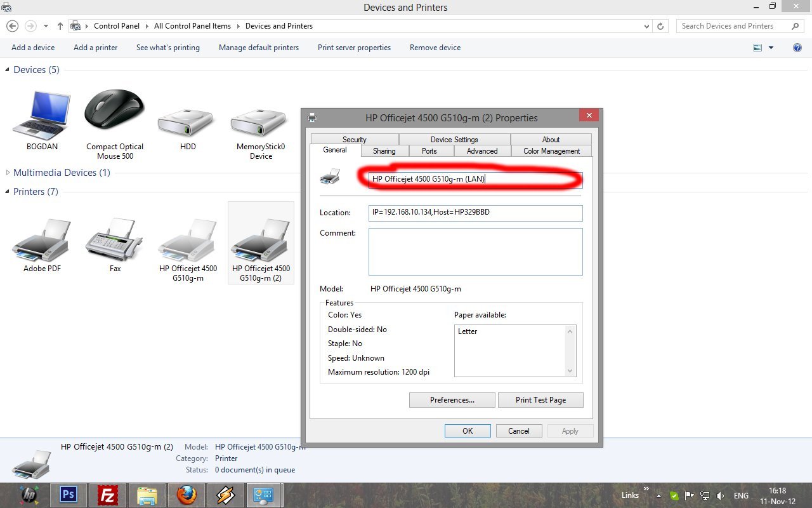Click the Forward navigation arrow

click(30, 26)
